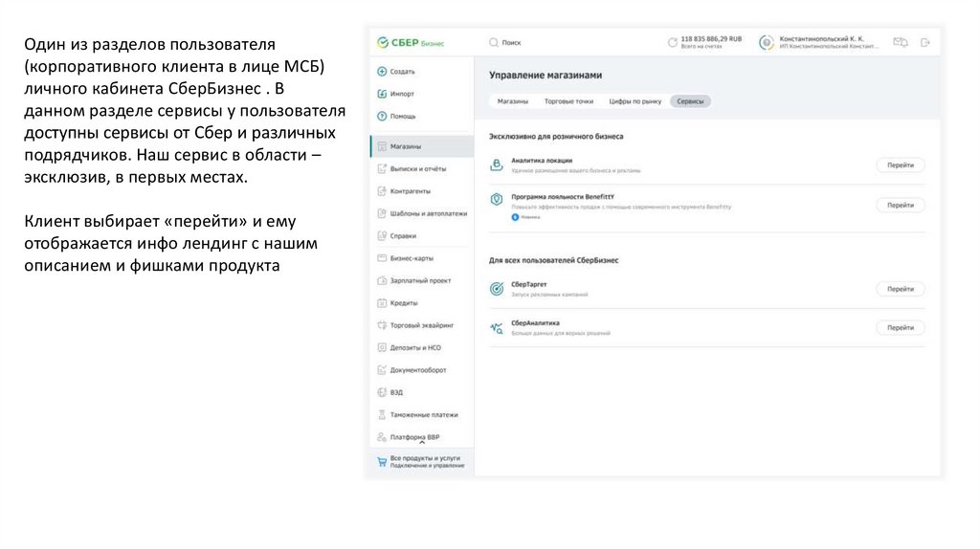Click the Зарплатный проект icon
The height and width of the screenshot is (549, 980).
(382, 280)
